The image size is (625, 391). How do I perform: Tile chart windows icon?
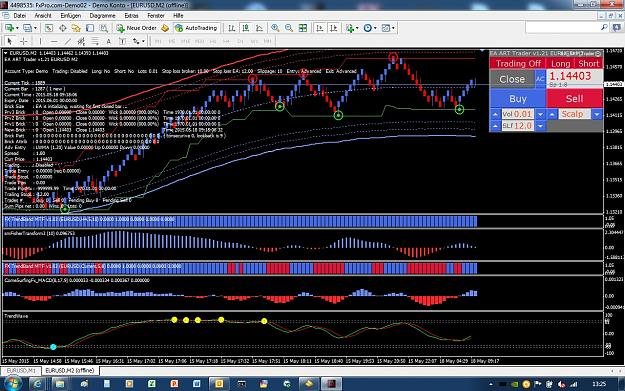[x=303, y=28]
